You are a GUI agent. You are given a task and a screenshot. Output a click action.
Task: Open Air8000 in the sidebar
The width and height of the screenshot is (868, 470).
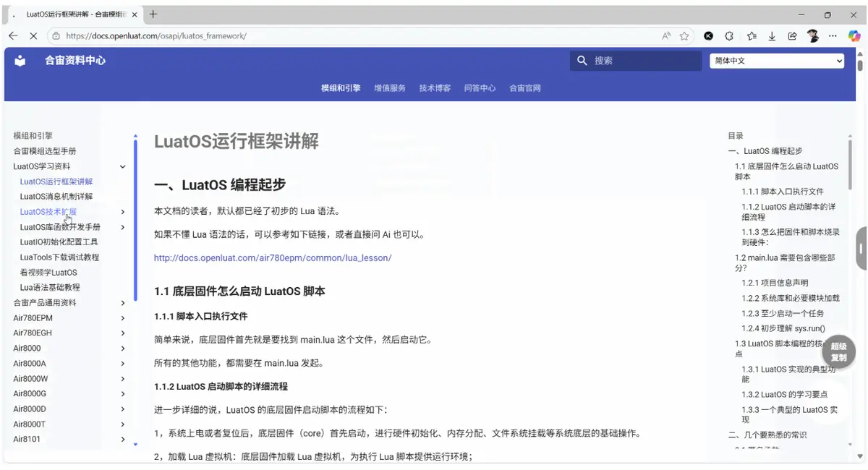[x=27, y=349]
